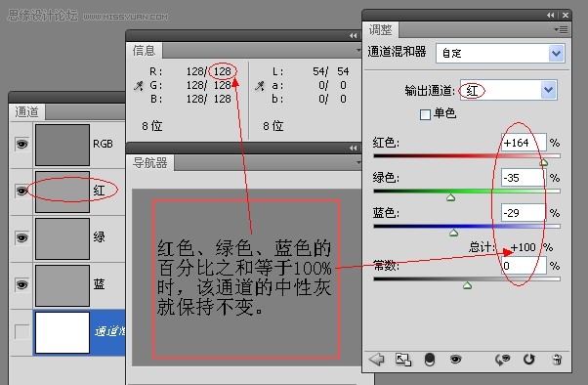Click the "L:" readout label in Info panel
Viewport: 588px width, 385px height.
pos(277,71)
